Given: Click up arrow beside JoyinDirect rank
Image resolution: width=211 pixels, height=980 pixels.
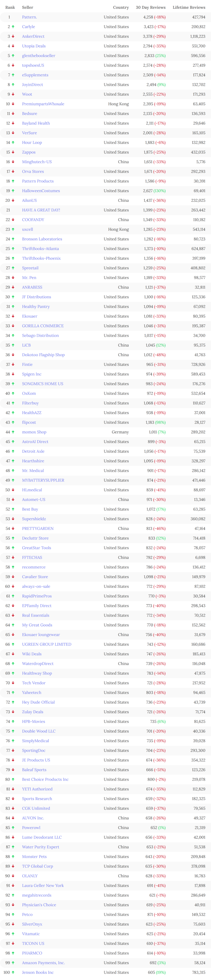Looking at the screenshot, I should (x=13, y=85).
